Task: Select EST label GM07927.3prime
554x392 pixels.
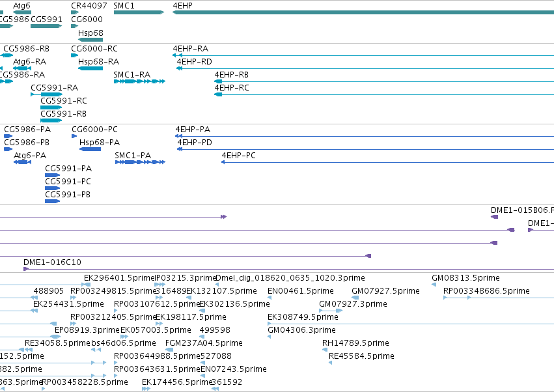Action: [353, 304]
